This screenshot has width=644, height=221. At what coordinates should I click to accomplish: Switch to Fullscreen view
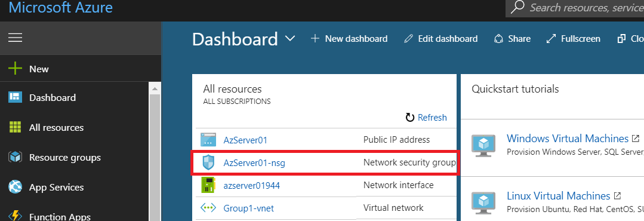coord(574,39)
